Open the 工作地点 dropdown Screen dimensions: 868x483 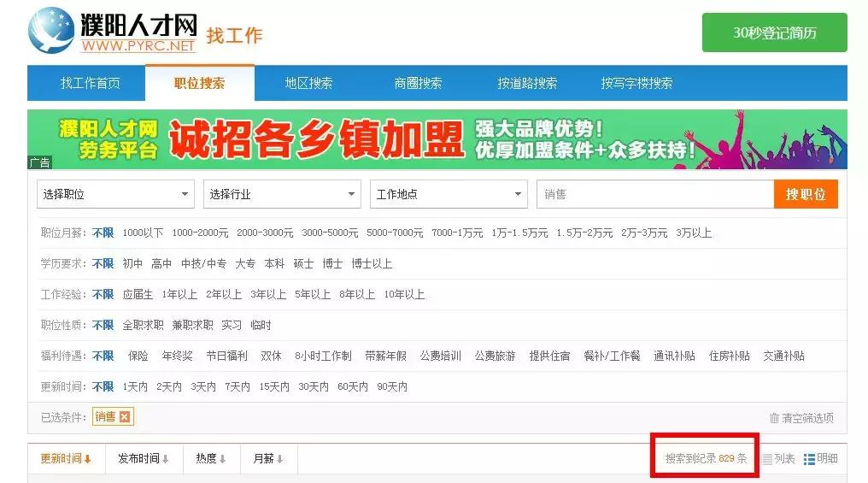(x=449, y=194)
